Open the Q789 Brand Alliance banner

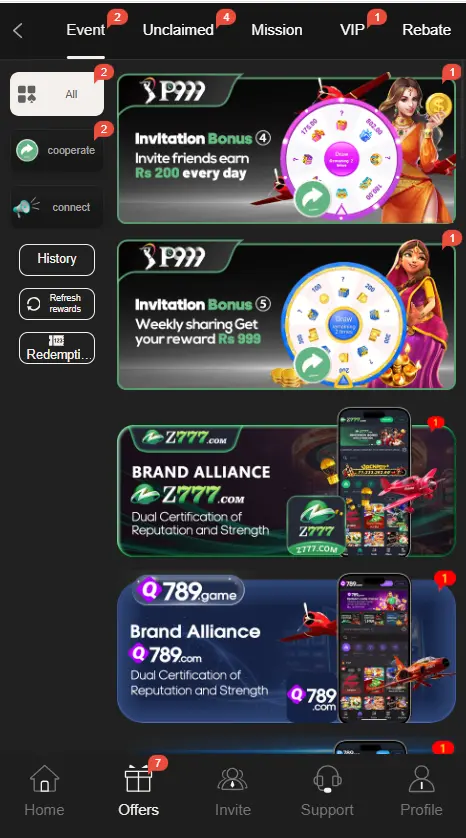[x=286, y=650]
